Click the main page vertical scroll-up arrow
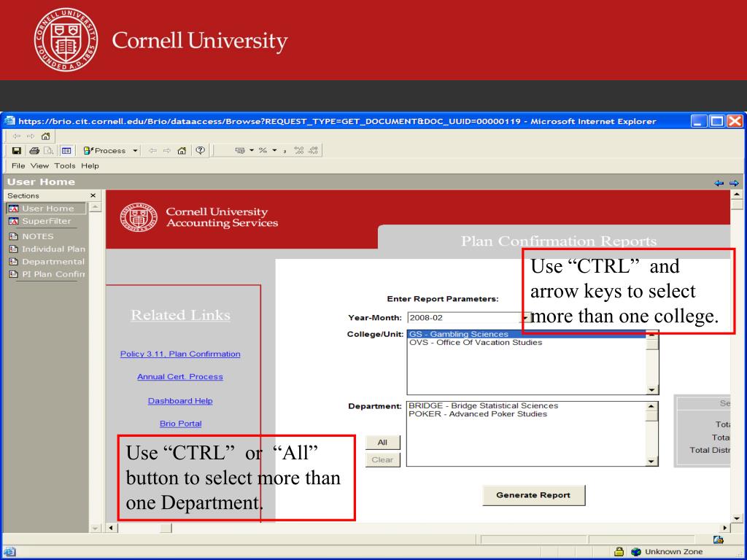Viewport: 747px width, 560px height. [737, 194]
